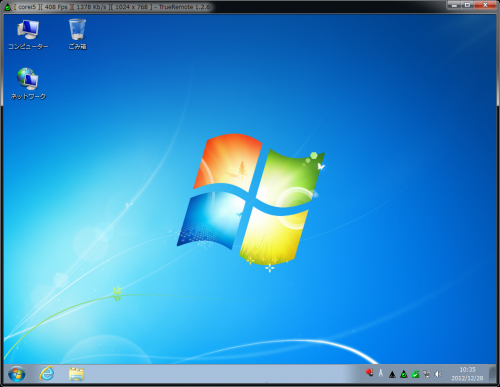Click the TrueRemote icon in the title bar
The height and width of the screenshot is (387, 500).
7,7
